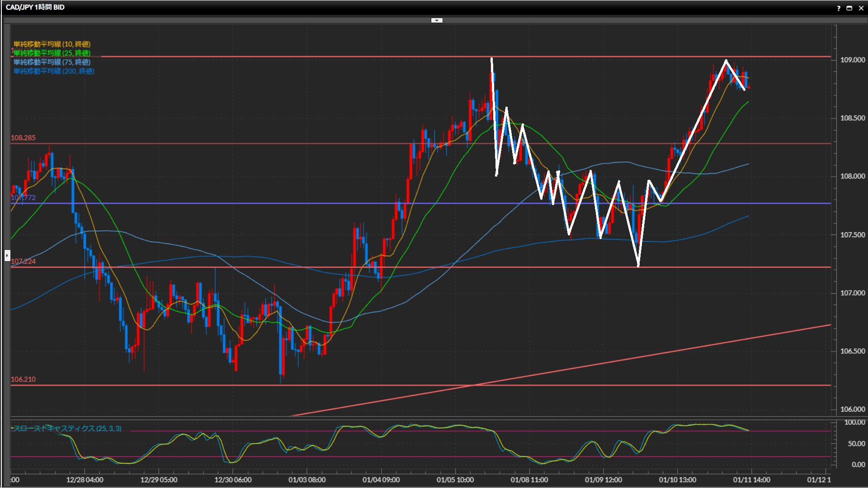This screenshot has height=488, width=868.
Task: Click the 107.224 horizontal line label
Action: point(23,261)
